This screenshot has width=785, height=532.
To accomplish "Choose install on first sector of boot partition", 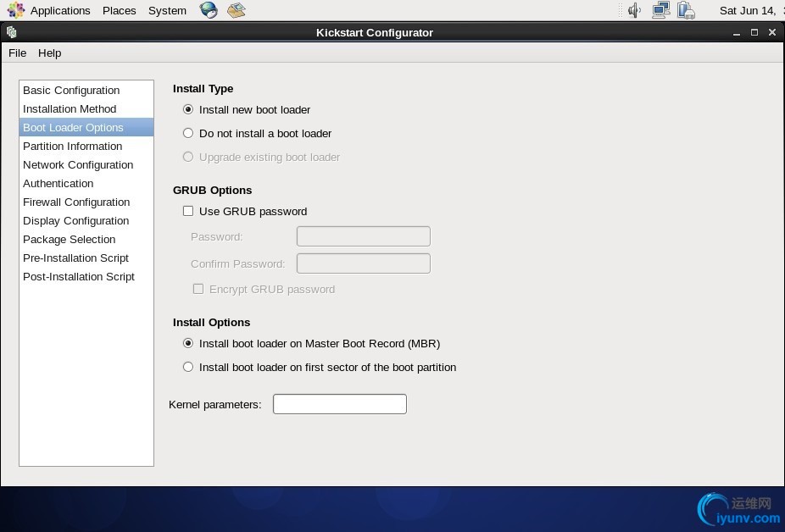I will point(188,367).
